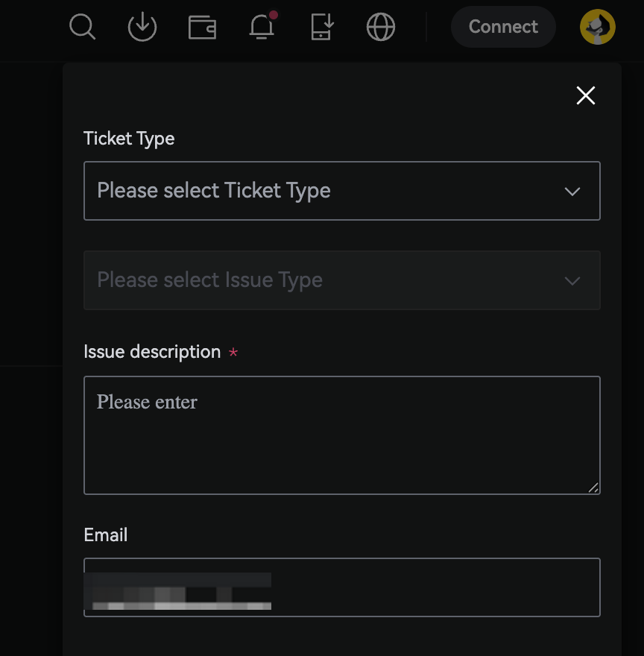The width and height of the screenshot is (644, 656).
Task: Open the globe language selector
Action: (x=381, y=28)
